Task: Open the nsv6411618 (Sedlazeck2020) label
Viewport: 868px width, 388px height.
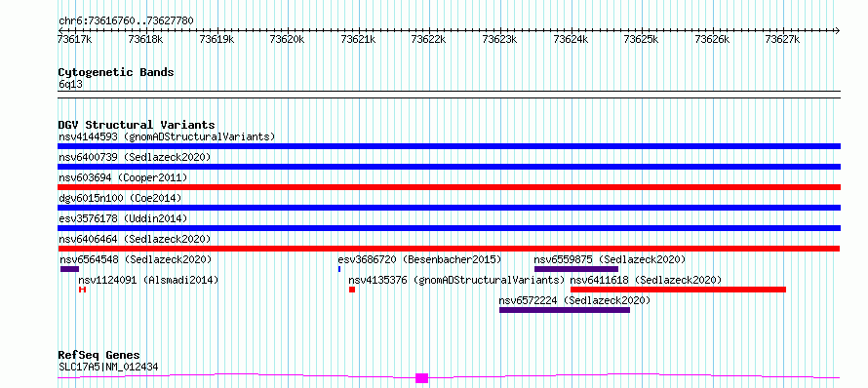Action: coord(647,280)
